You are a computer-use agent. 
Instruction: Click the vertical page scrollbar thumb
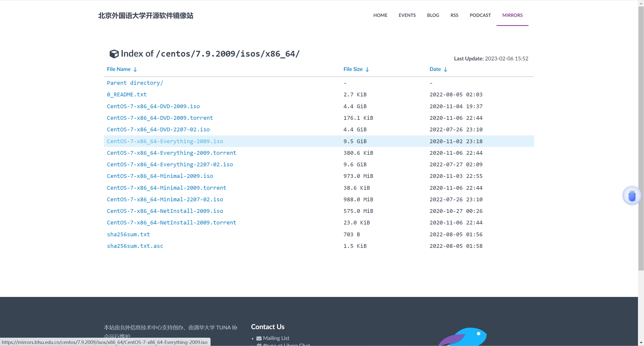[x=641, y=138]
